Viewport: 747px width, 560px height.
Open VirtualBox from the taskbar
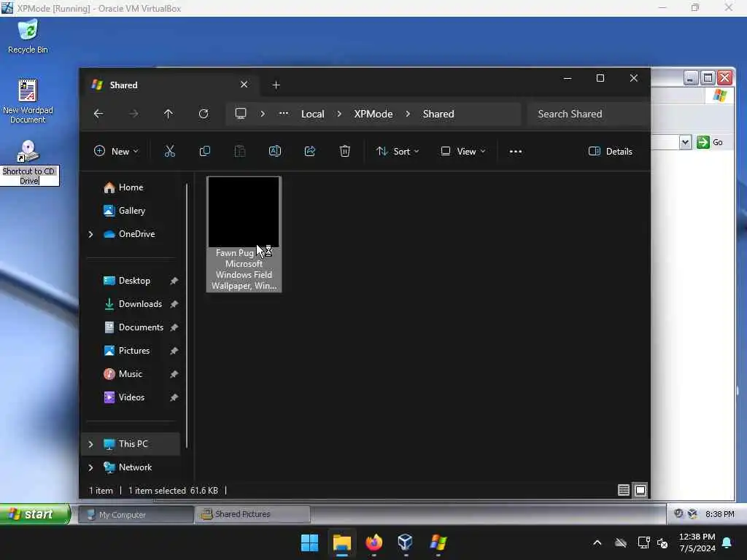coord(406,542)
